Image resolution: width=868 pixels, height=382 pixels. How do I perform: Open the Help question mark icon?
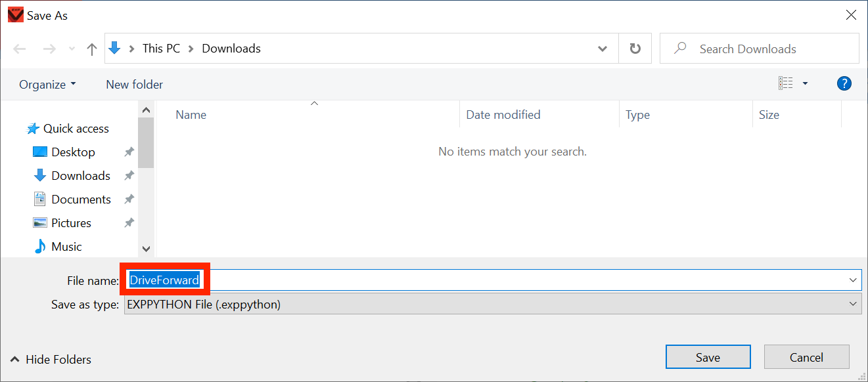(x=844, y=83)
